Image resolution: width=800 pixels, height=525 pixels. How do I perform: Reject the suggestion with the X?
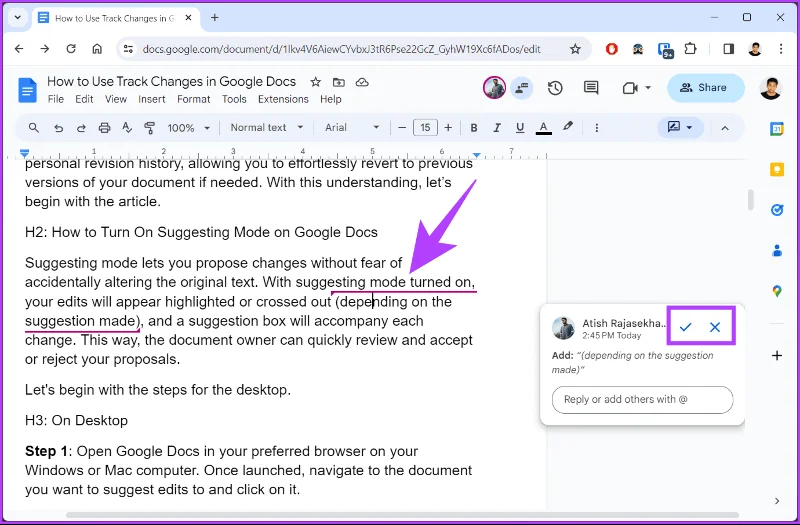[x=715, y=327]
